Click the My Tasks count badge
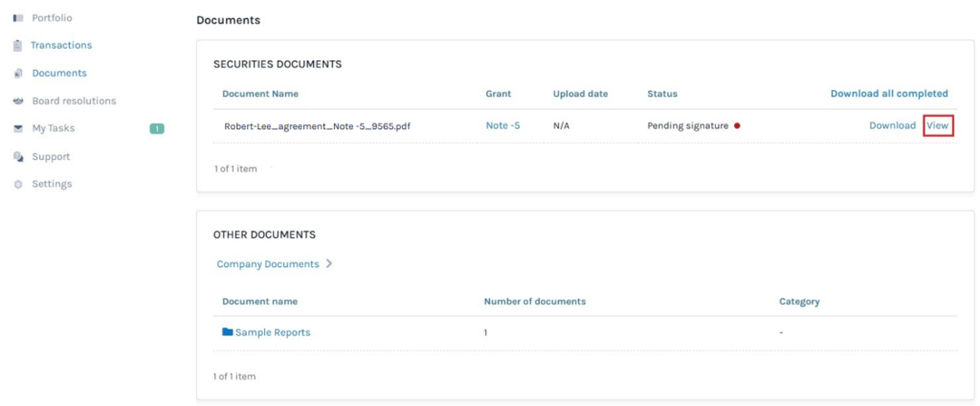 (x=157, y=128)
